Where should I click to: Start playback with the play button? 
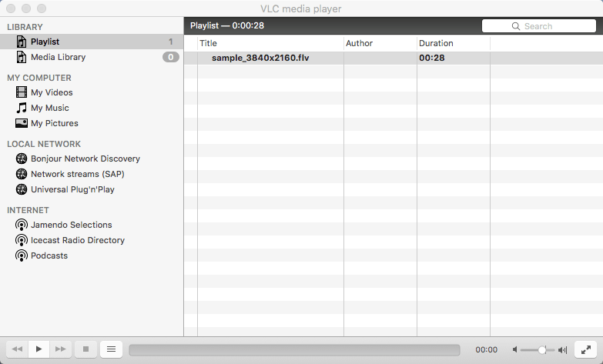pos(39,349)
